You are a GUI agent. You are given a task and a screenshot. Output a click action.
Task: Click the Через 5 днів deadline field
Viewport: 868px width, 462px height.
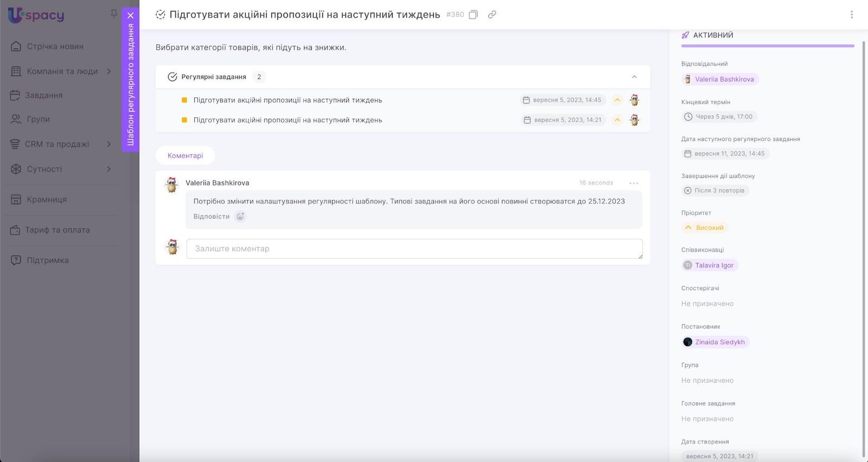pos(719,117)
